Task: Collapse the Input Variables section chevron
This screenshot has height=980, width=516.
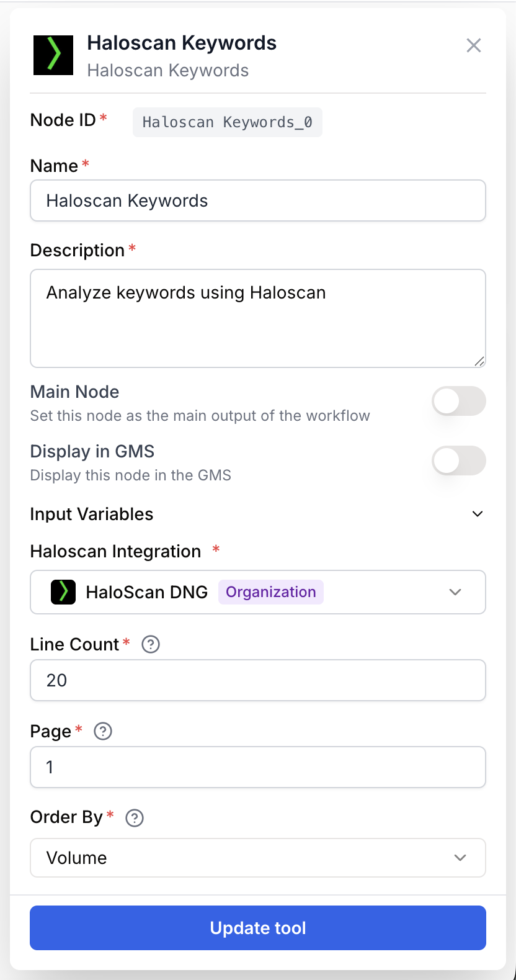Action: [x=478, y=514]
